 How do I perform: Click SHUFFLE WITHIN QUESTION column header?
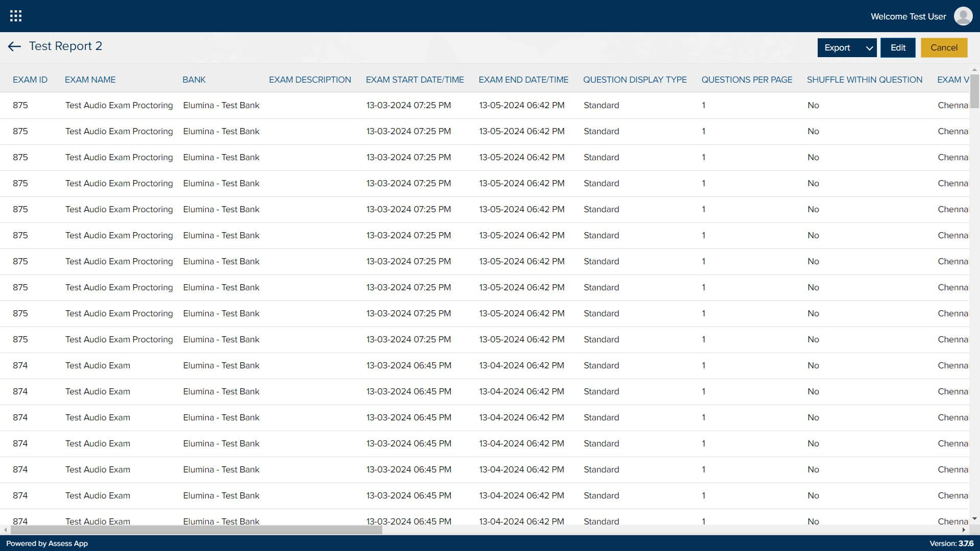(864, 80)
